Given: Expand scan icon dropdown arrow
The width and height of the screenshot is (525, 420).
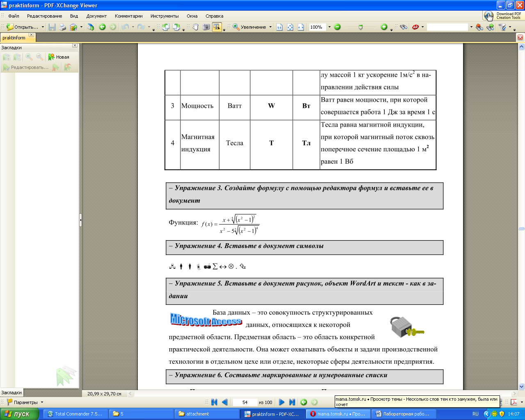Looking at the screenshot, I should pyautogui.click(x=81, y=27).
